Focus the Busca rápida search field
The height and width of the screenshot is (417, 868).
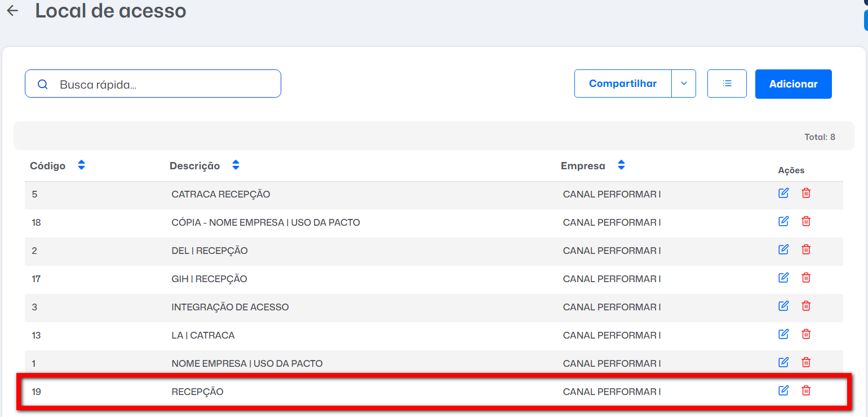pos(153,84)
